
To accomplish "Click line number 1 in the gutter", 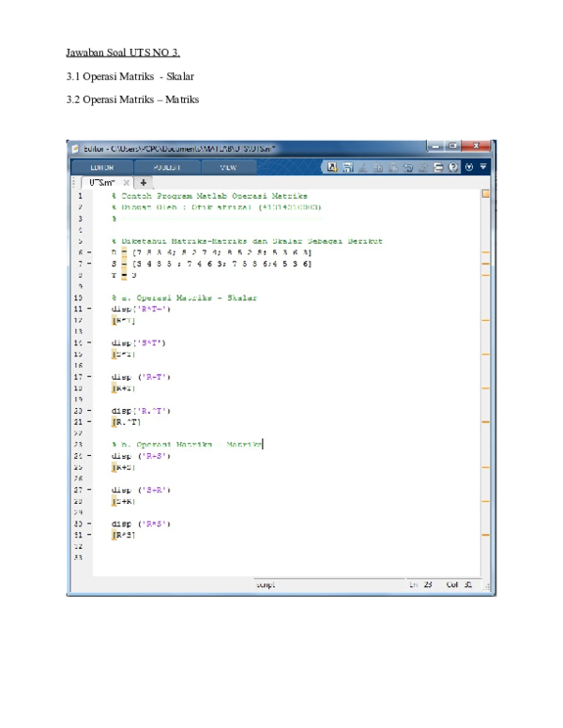I will [80, 196].
